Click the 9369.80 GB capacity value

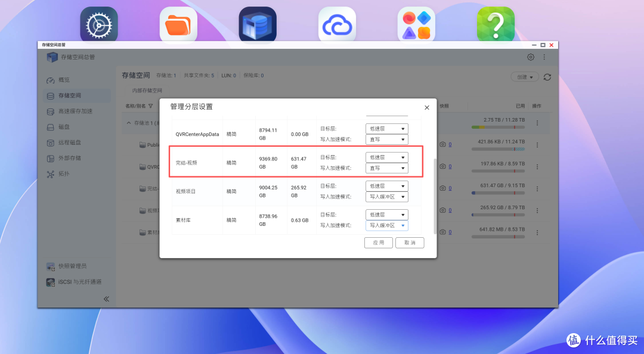click(x=268, y=163)
